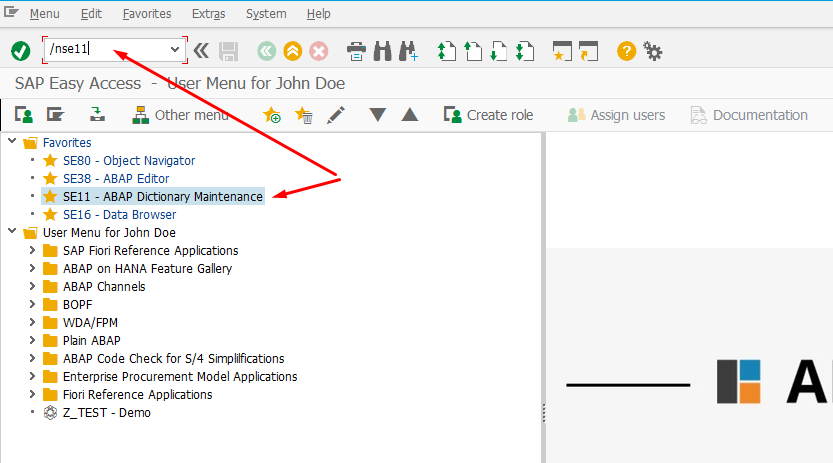Expand Enterprise Procurement Model Applications folder
The image size is (833, 463).
pyautogui.click(x=32, y=376)
